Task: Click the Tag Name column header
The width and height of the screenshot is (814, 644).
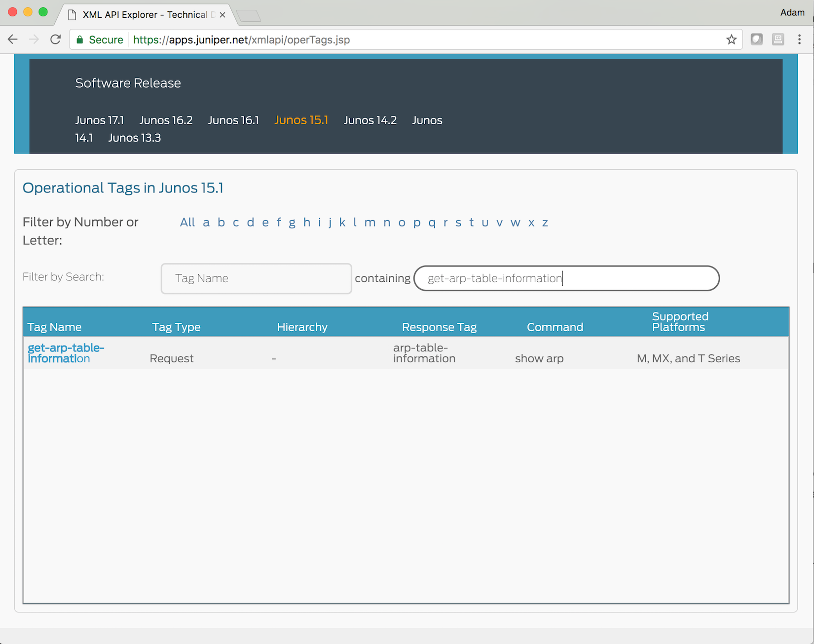Action: point(55,327)
